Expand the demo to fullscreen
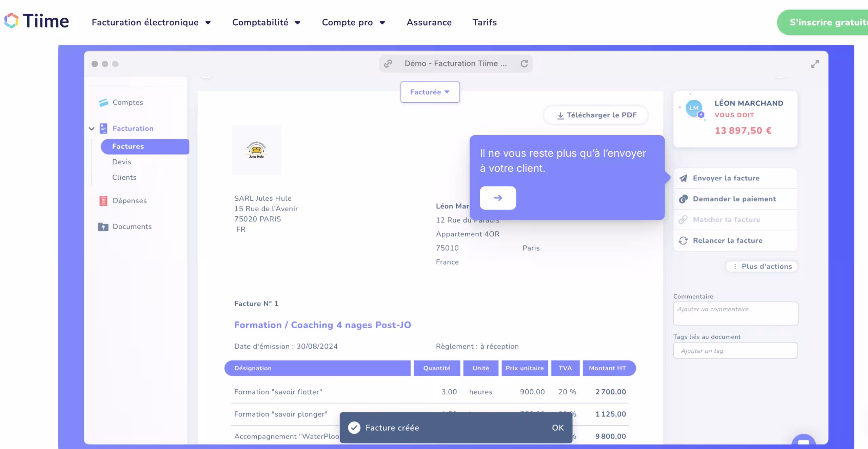868x449 pixels. pyautogui.click(x=815, y=64)
